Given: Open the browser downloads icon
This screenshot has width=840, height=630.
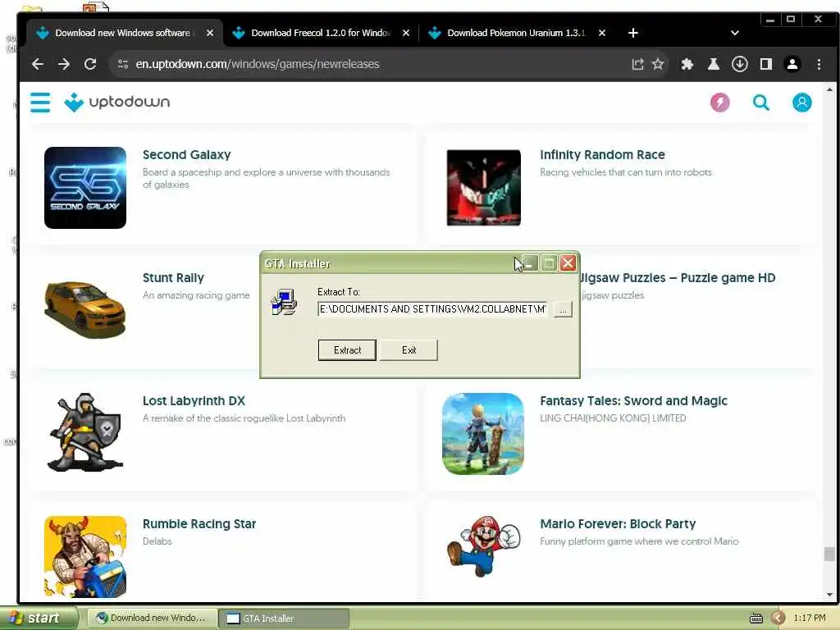Looking at the screenshot, I should click(739, 64).
